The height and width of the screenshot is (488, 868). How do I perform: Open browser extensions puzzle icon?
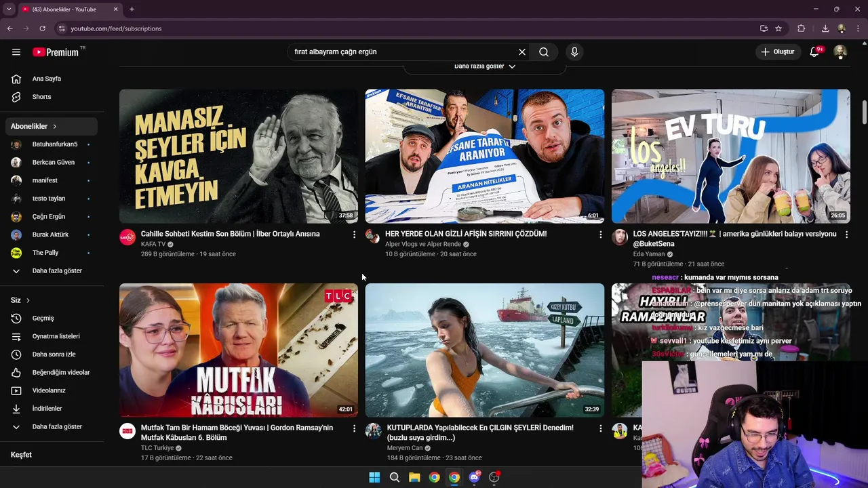pyautogui.click(x=802, y=28)
